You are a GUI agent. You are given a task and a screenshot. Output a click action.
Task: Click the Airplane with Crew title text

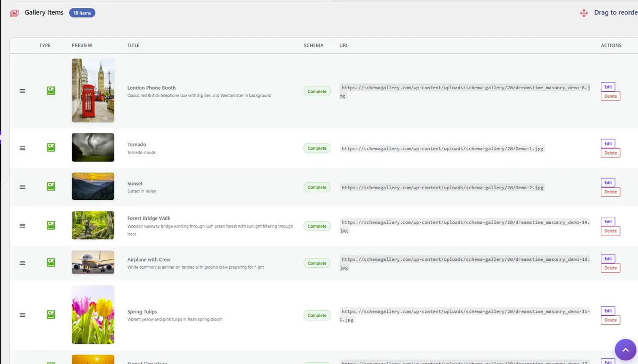tap(149, 260)
